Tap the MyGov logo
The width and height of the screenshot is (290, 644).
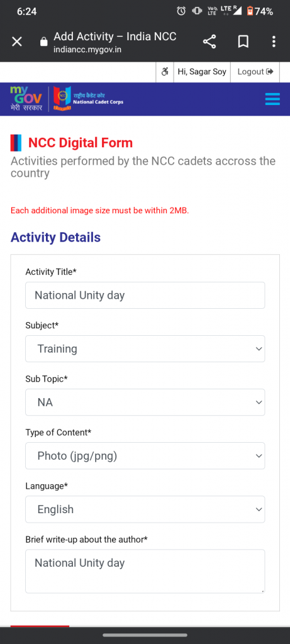(26, 99)
